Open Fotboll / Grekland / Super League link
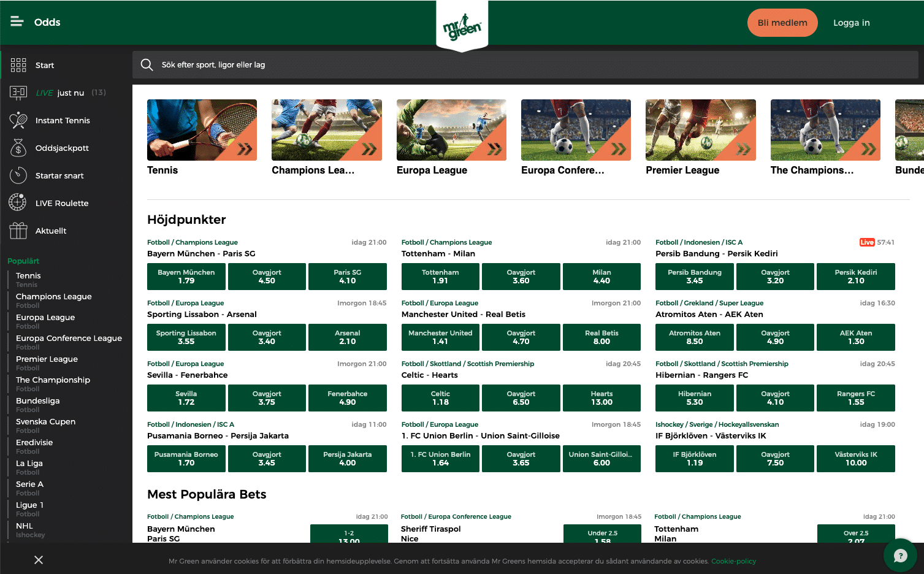The width and height of the screenshot is (924, 574). [x=709, y=303]
